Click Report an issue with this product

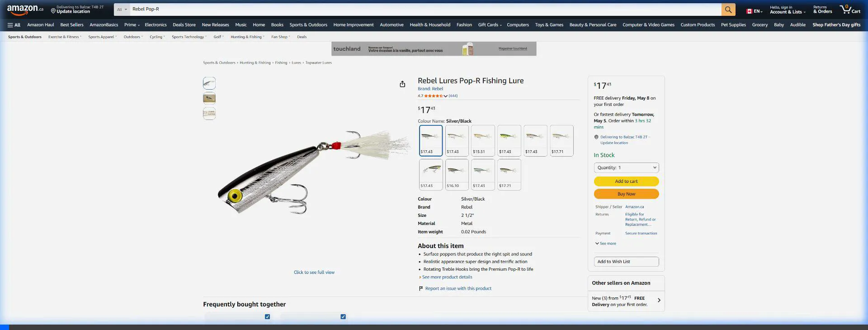coord(458,288)
